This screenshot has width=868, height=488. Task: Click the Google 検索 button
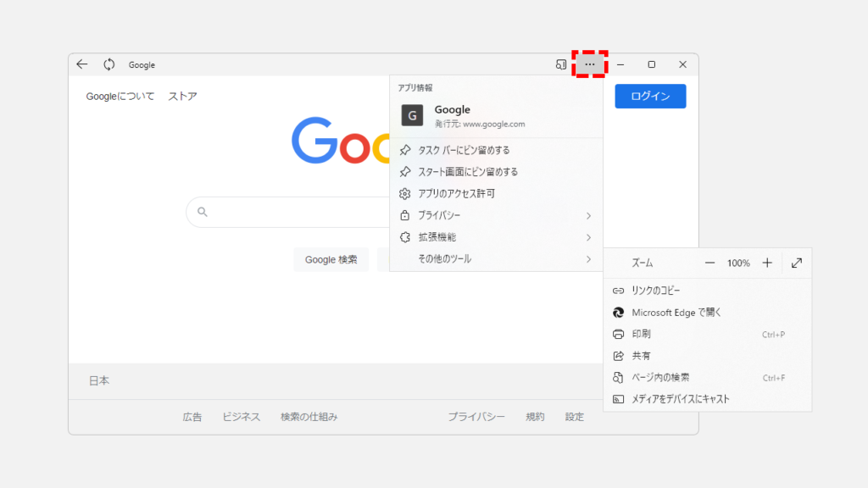click(x=331, y=259)
